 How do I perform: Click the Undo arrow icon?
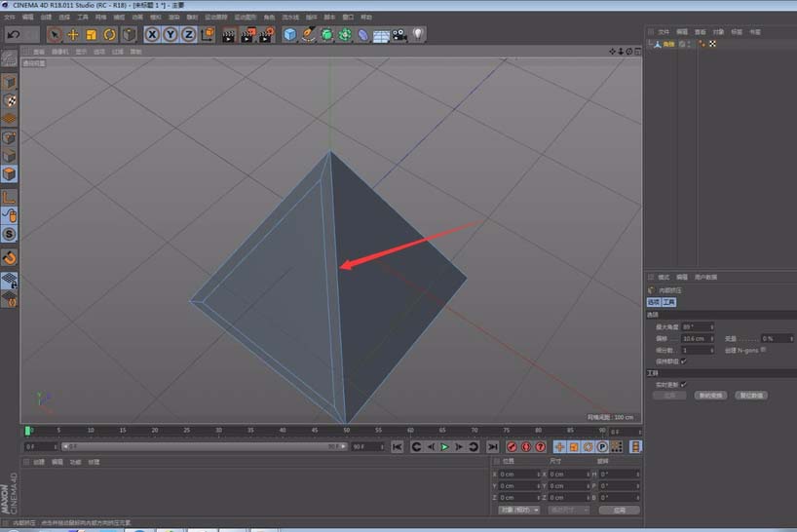[x=14, y=34]
